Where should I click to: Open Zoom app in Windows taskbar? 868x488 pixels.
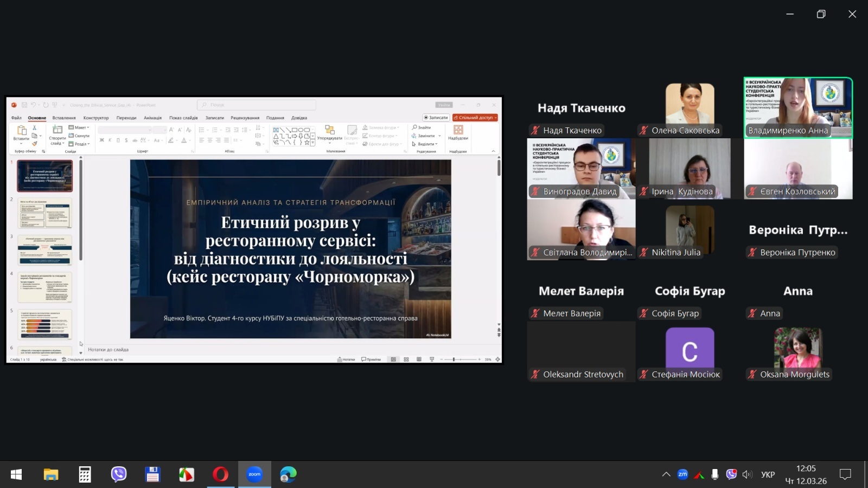coord(254,474)
